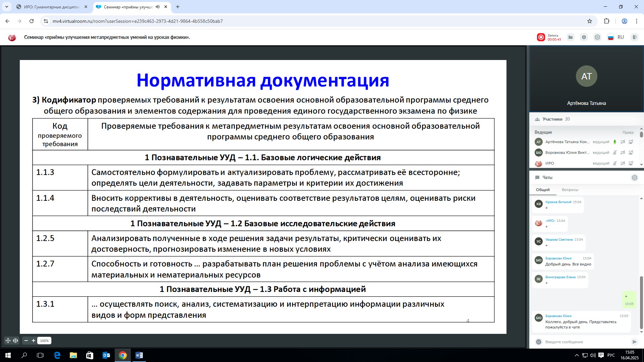Image resolution: width=644 pixels, height=362 pixels.
Task: Click the speaker tile Артёмова Татьяна
Action: [x=586, y=79]
